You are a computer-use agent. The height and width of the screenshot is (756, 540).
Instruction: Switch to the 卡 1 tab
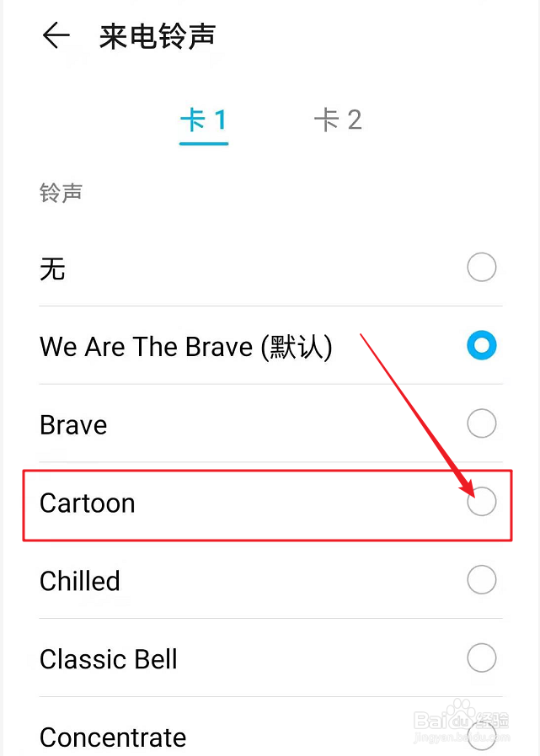[x=204, y=120]
